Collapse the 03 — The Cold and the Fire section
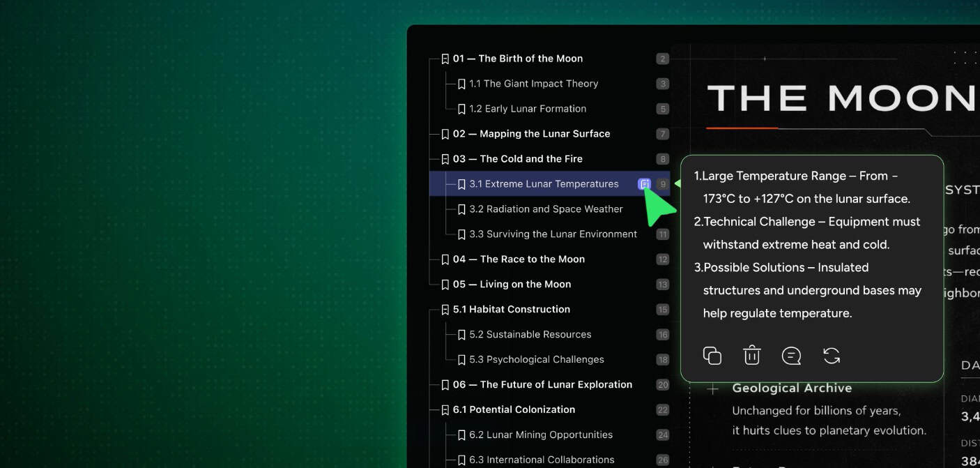Screen dimensions: 980x468 tap(445, 159)
